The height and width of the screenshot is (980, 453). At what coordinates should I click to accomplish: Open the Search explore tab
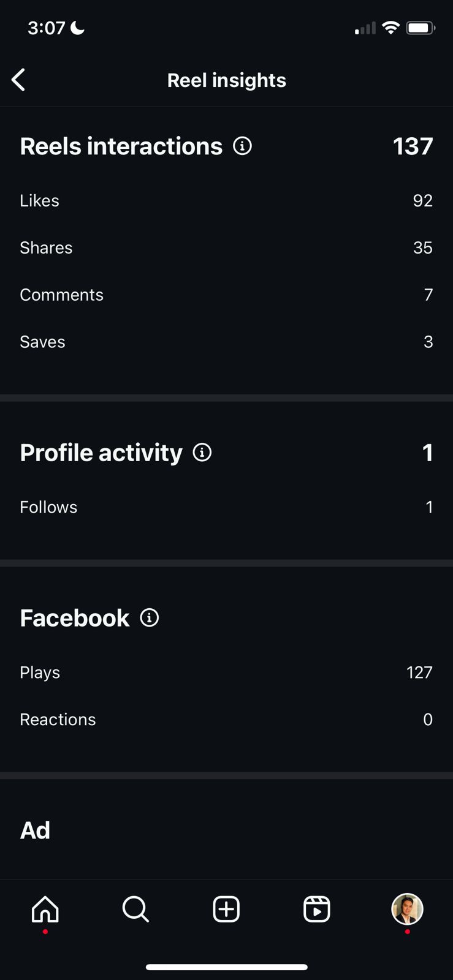(135, 909)
